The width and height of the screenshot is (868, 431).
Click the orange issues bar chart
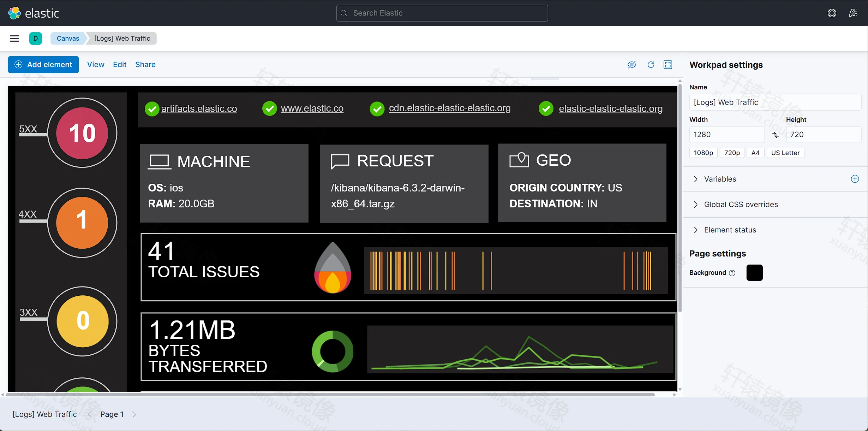click(516, 271)
